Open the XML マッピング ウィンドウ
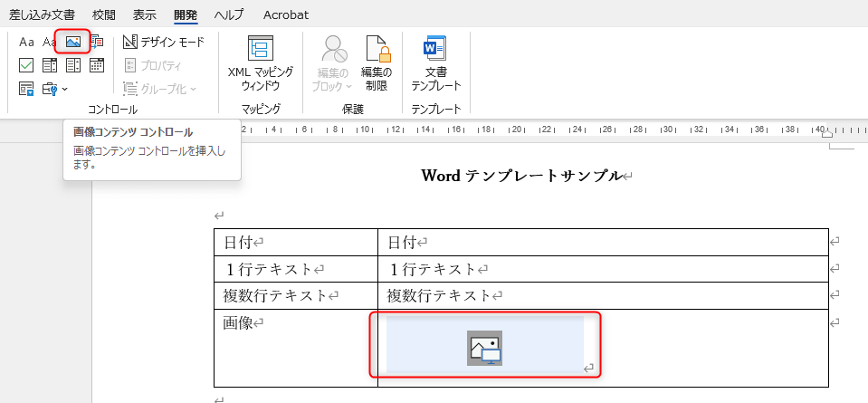 [261, 63]
